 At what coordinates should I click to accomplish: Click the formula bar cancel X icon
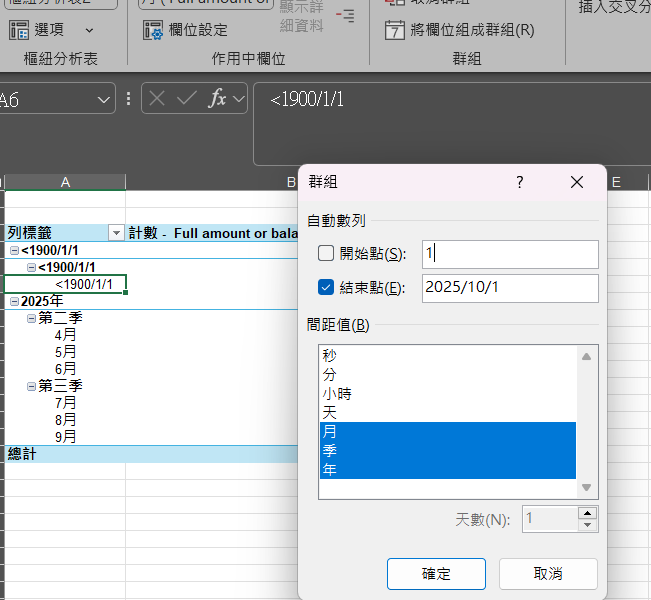tap(158, 99)
